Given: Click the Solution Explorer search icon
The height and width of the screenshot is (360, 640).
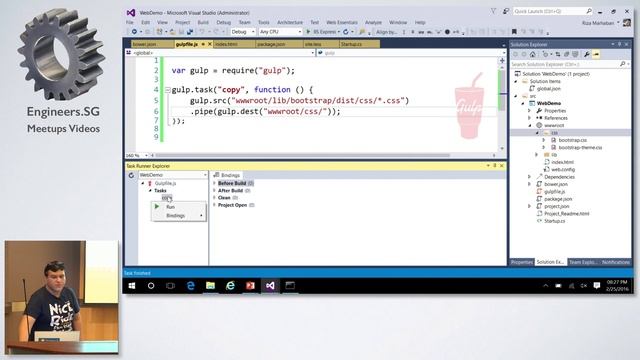Looking at the screenshot, I should tap(622, 64).
